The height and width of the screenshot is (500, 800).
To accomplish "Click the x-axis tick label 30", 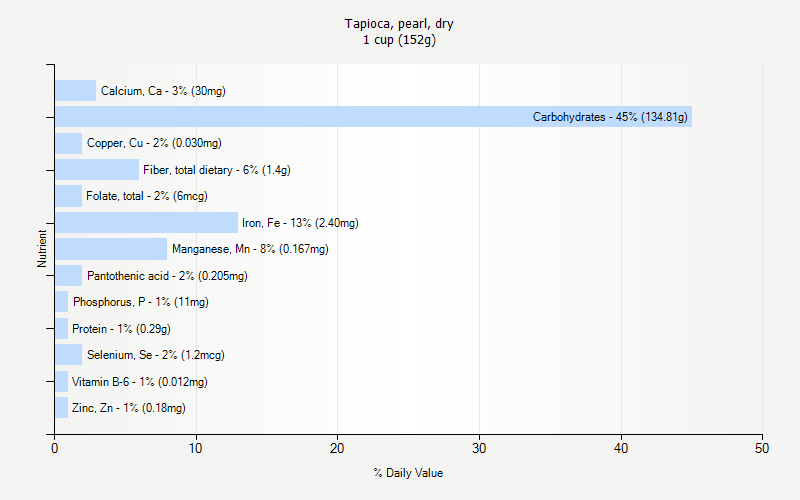I will coord(479,448).
